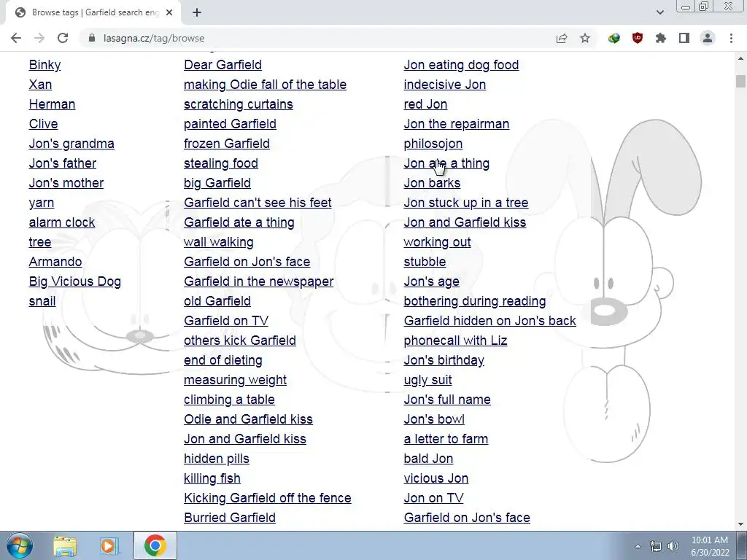Click the address bar showing lasagna.cz/tag/browse
Image resolution: width=747 pixels, height=560 pixels.
pos(314,38)
